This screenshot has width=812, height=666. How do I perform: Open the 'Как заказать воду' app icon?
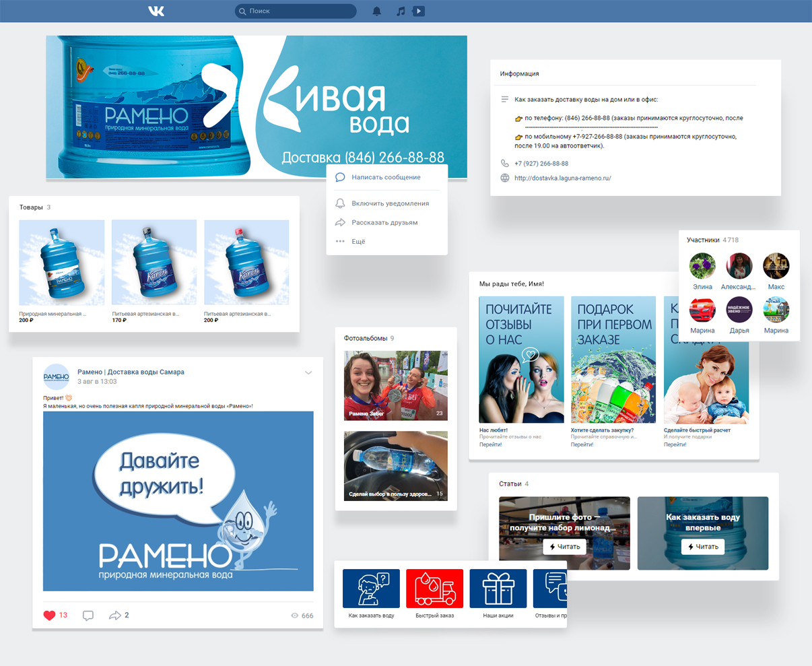click(371, 589)
